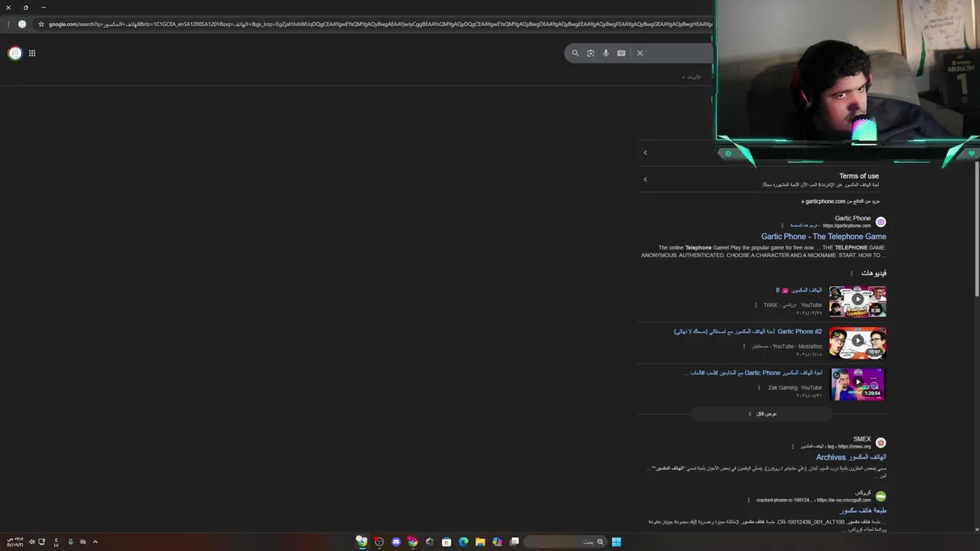Open options dots for TriXiE YouTube video
Image resolution: width=980 pixels, height=551 pixels.
point(756,305)
